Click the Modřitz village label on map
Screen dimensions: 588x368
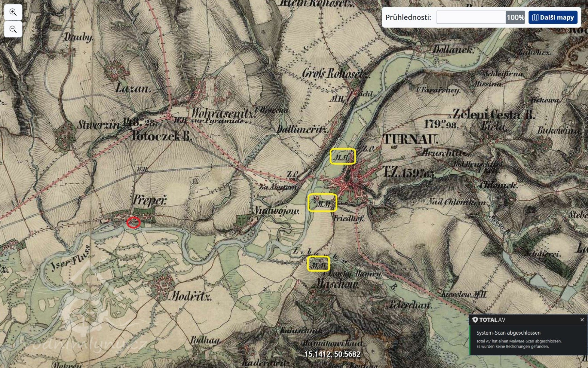pyautogui.click(x=190, y=296)
